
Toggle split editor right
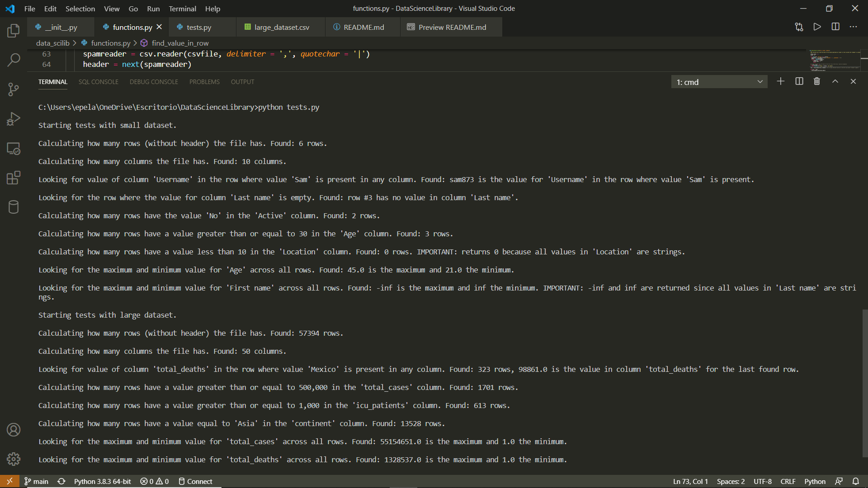(835, 27)
